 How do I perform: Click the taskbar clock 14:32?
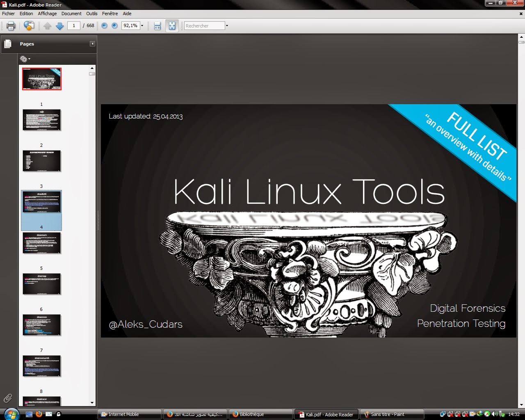coord(514,414)
